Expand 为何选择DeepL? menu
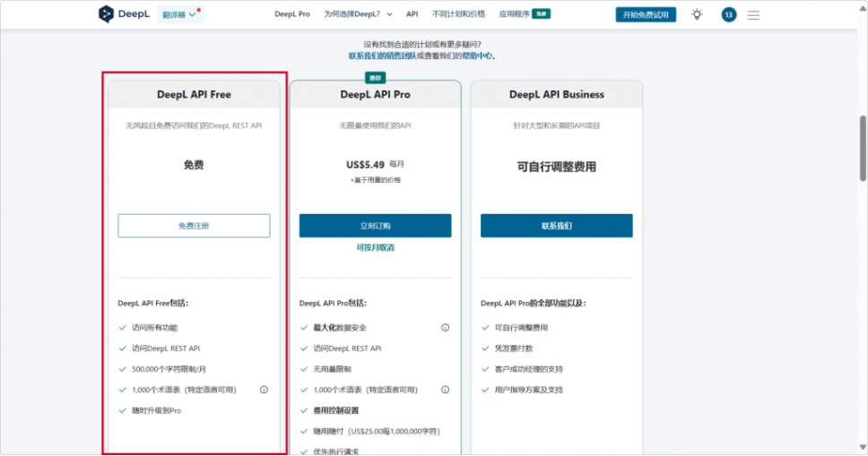The width and height of the screenshot is (868, 456). coord(358,13)
